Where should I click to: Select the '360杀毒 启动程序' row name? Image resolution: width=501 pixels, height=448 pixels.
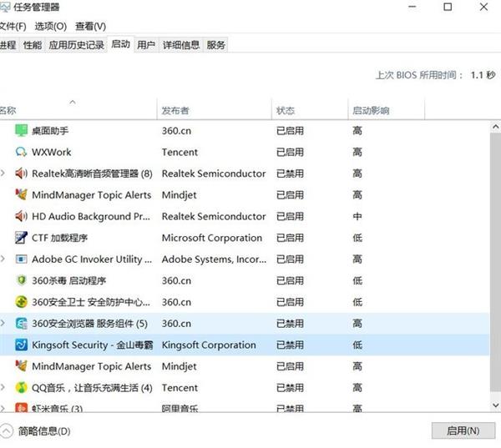[69, 280]
